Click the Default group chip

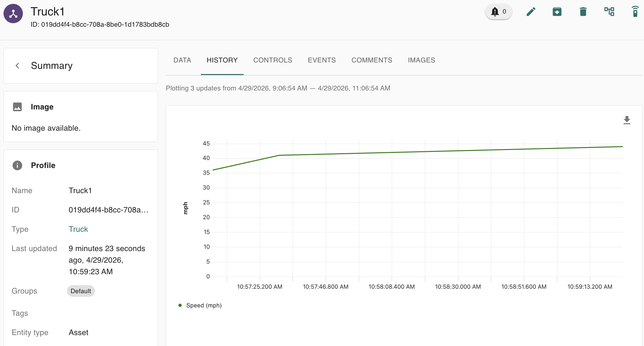pyautogui.click(x=81, y=291)
